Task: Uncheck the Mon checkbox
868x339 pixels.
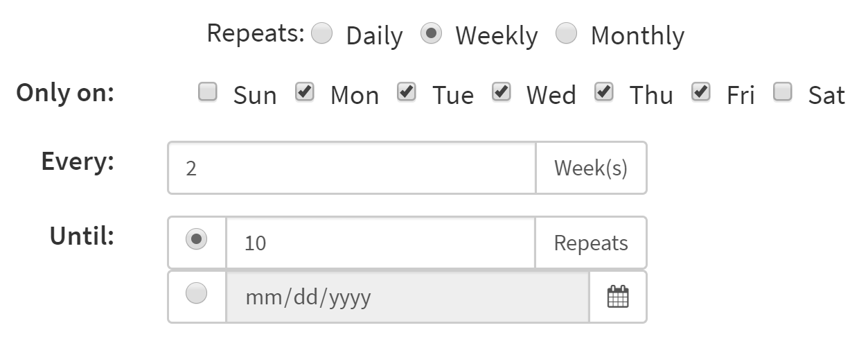Action: tap(305, 92)
